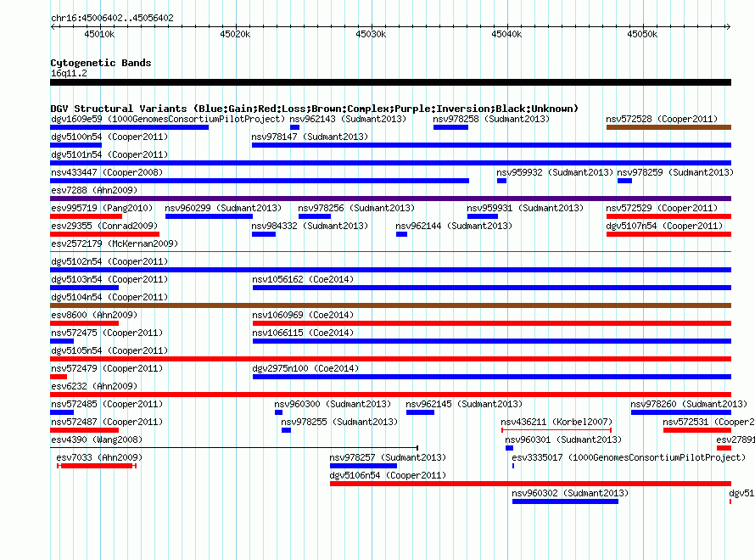Select dgv5102n54 (Cooper2011) label
Viewport: 755px width, 560px height.
(x=109, y=261)
